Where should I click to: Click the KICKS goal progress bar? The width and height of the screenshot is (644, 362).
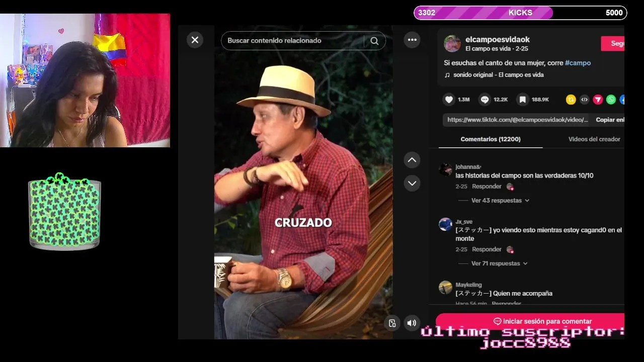click(x=520, y=13)
